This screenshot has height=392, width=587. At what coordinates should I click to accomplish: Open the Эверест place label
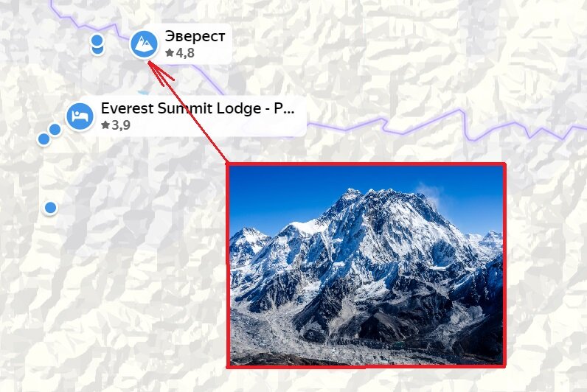click(195, 36)
